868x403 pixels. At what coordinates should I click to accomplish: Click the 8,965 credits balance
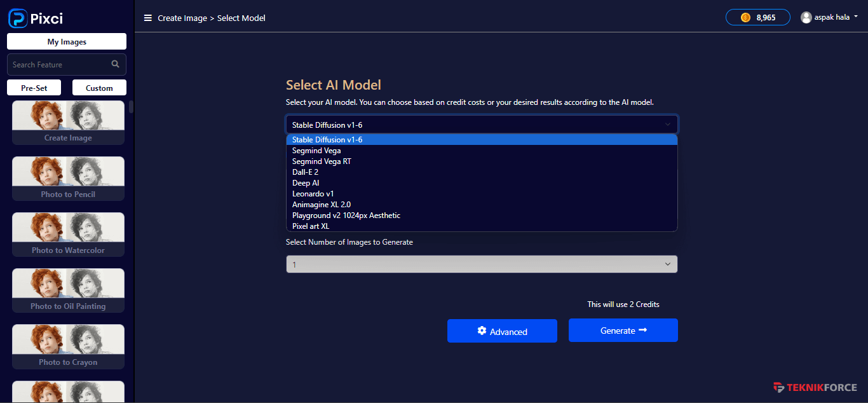click(x=758, y=17)
